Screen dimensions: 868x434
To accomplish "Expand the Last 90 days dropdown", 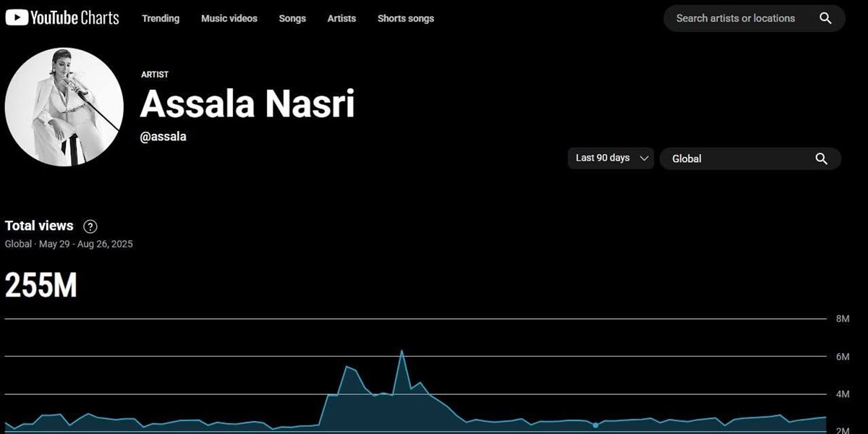I will pyautogui.click(x=610, y=158).
